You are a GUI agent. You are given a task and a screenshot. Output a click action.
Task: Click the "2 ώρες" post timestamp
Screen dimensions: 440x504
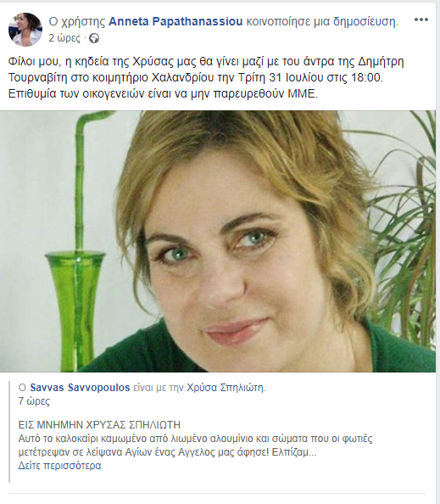click(64, 38)
